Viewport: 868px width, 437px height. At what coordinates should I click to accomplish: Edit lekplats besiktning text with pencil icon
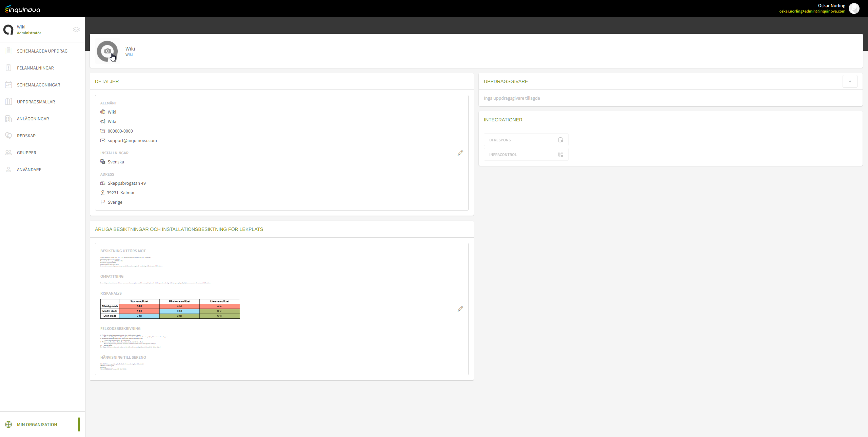pos(460,309)
